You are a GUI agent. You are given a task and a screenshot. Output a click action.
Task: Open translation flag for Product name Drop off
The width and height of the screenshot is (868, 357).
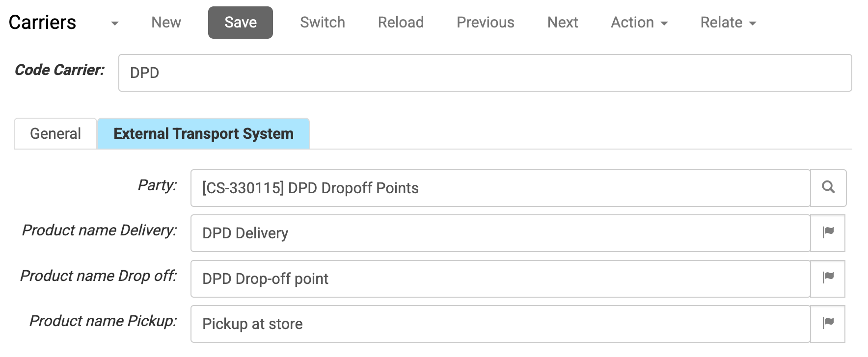[828, 279]
